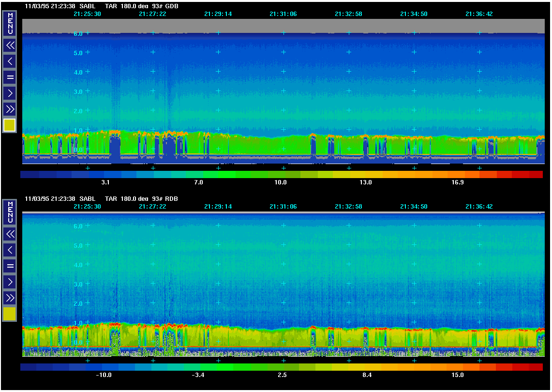Image resolution: width=552 pixels, height=392 pixels.
Task: Select the 21:32:58 time marker in bottom panel
Action: coord(348,207)
